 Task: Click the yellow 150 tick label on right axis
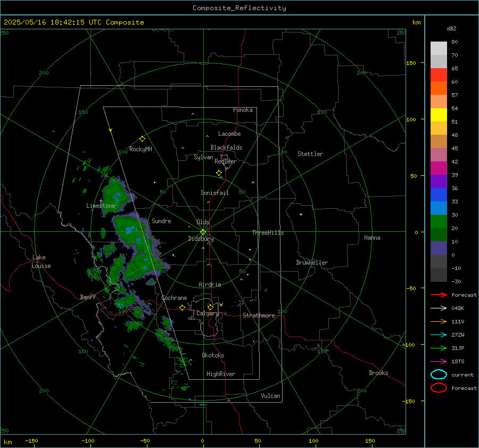click(411, 63)
